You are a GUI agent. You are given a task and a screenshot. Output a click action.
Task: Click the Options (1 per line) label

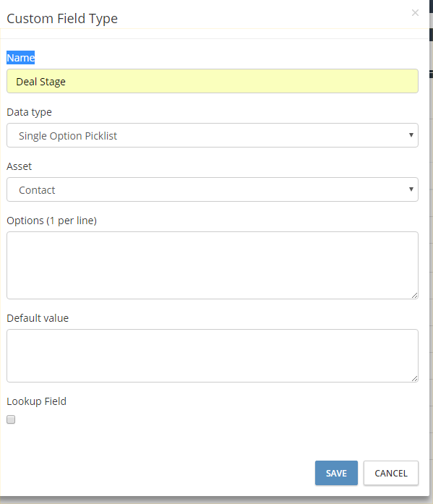(52, 221)
